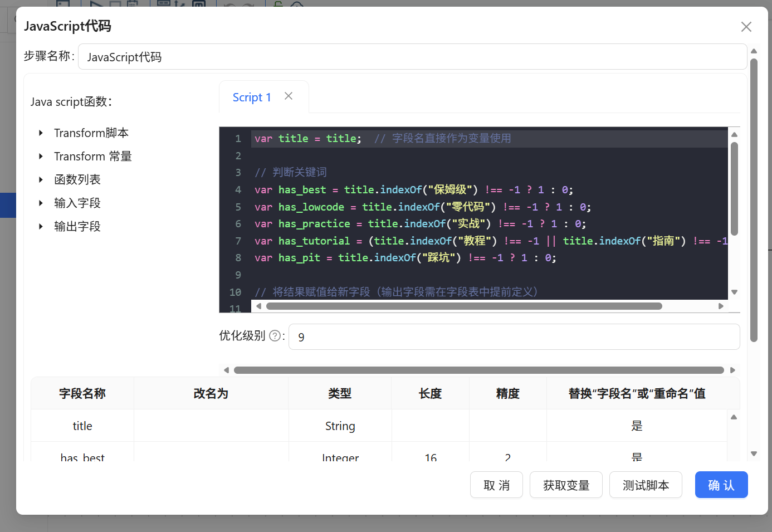772x532 pixels.
Task: Click the has_tutorial code line
Action: coord(491,241)
